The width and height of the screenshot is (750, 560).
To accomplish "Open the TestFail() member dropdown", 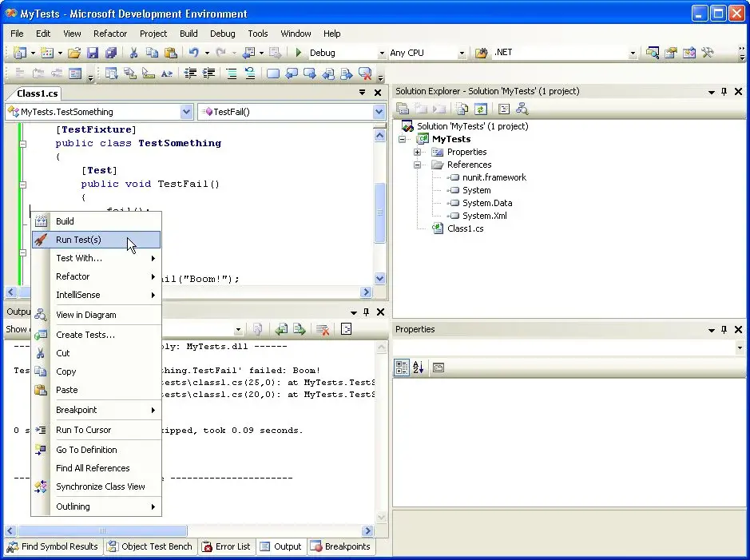I will coord(379,112).
